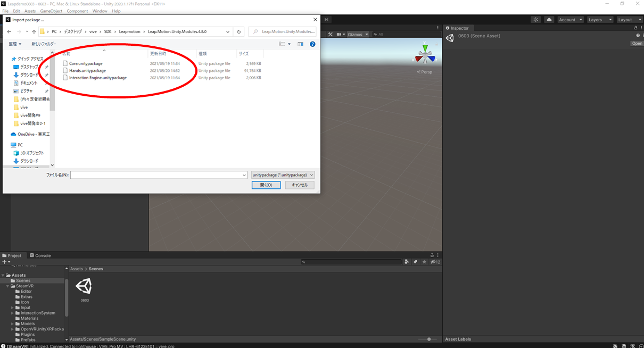Select Interaction Engine.unitypackage file

coord(97,78)
